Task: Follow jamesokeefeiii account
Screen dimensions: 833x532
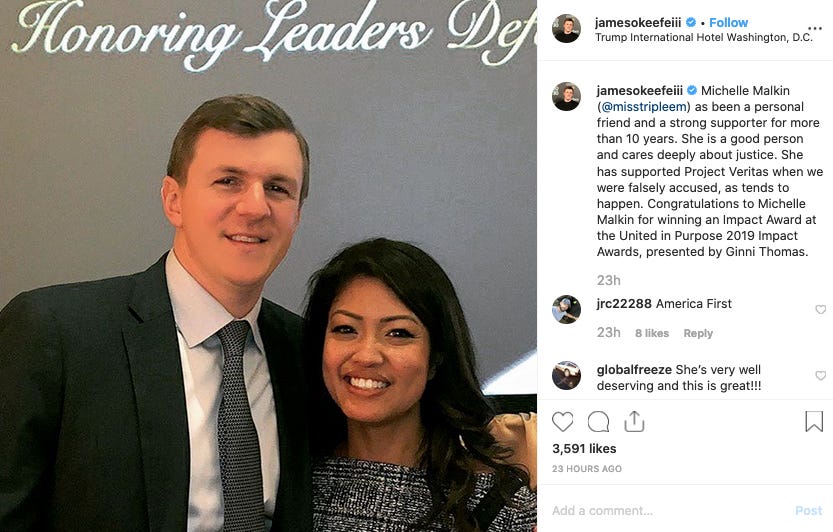Action: (728, 22)
